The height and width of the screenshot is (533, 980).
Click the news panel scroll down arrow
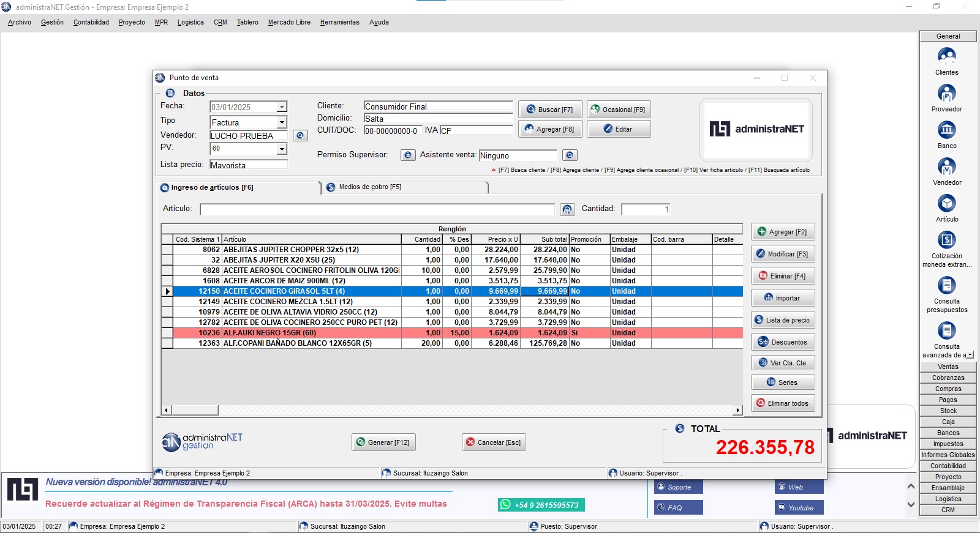pos(911,504)
